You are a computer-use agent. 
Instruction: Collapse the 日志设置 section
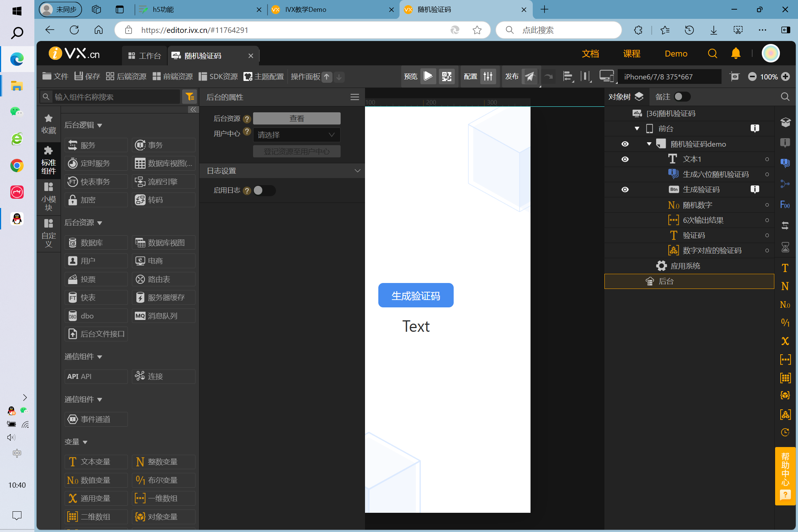(357, 171)
